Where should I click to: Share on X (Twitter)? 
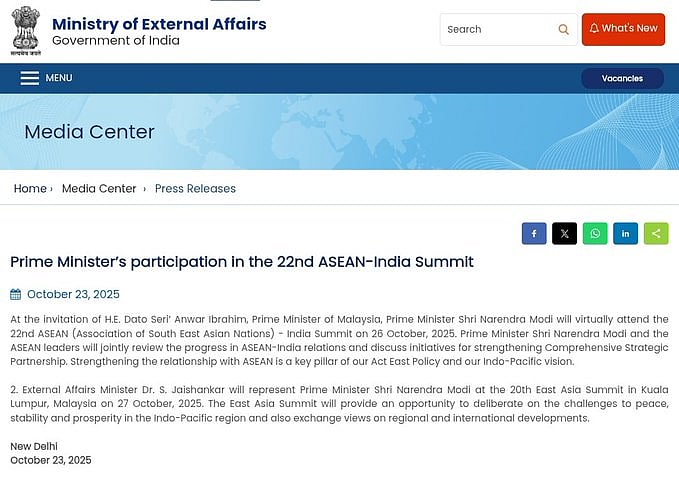pos(564,234)
